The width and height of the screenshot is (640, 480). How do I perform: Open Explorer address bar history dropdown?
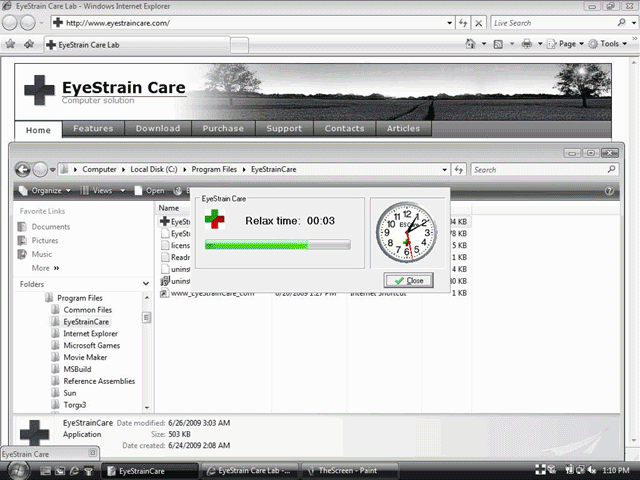click(x=444, y=169)
